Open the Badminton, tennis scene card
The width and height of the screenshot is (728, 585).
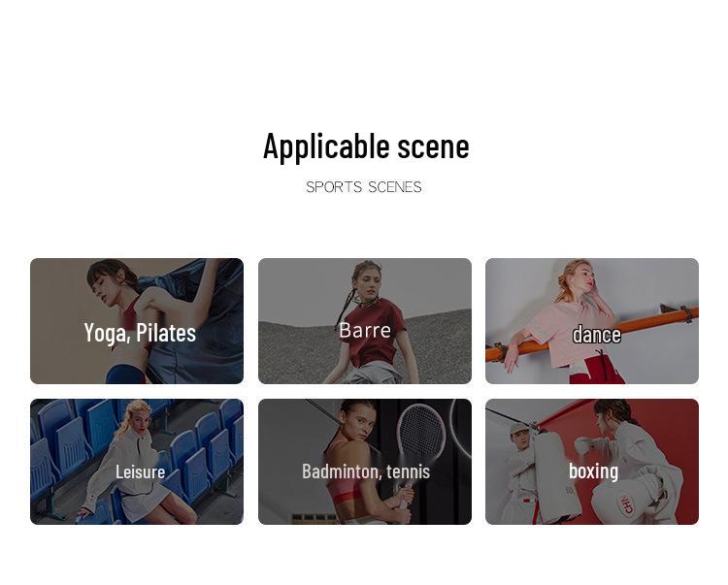(364, 462)
